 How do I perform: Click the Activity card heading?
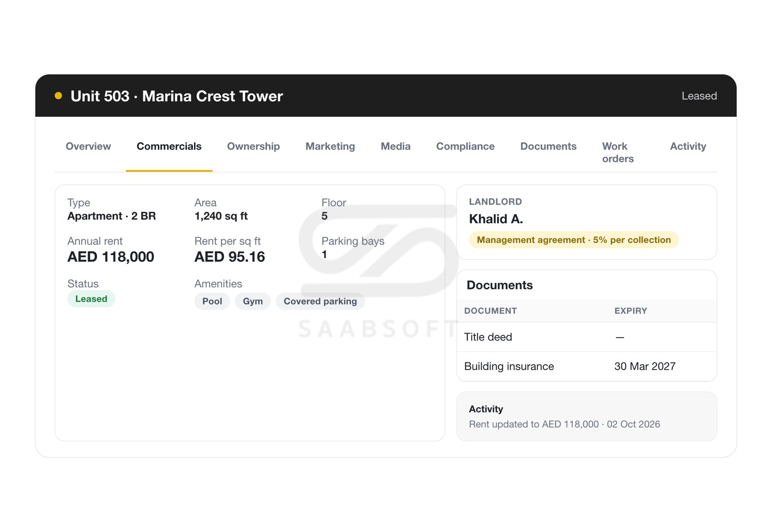pyautogui.click(x=486, y=409)
